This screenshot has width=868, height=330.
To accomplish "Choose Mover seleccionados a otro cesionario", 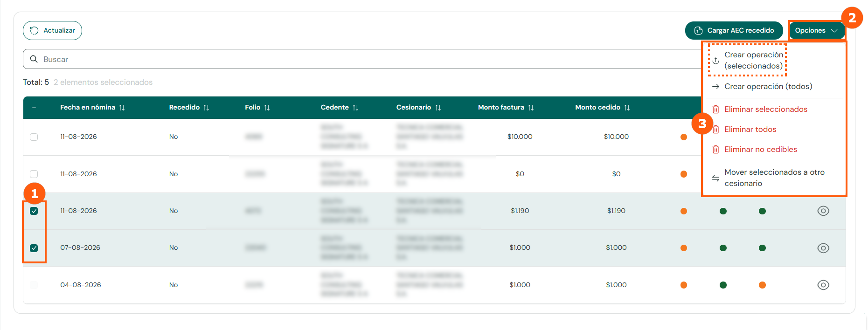I will click(x=774, y=178).
